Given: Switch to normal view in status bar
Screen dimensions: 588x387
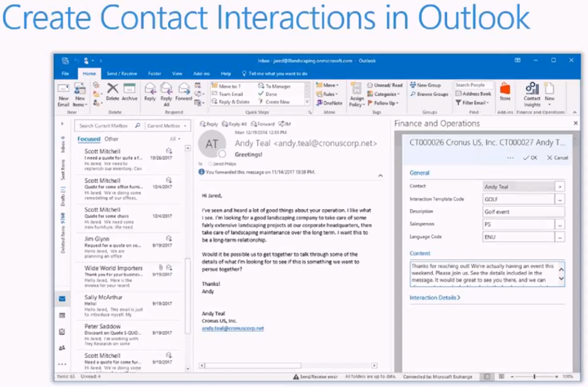Looking at the screenshot, I should [487, 377].
